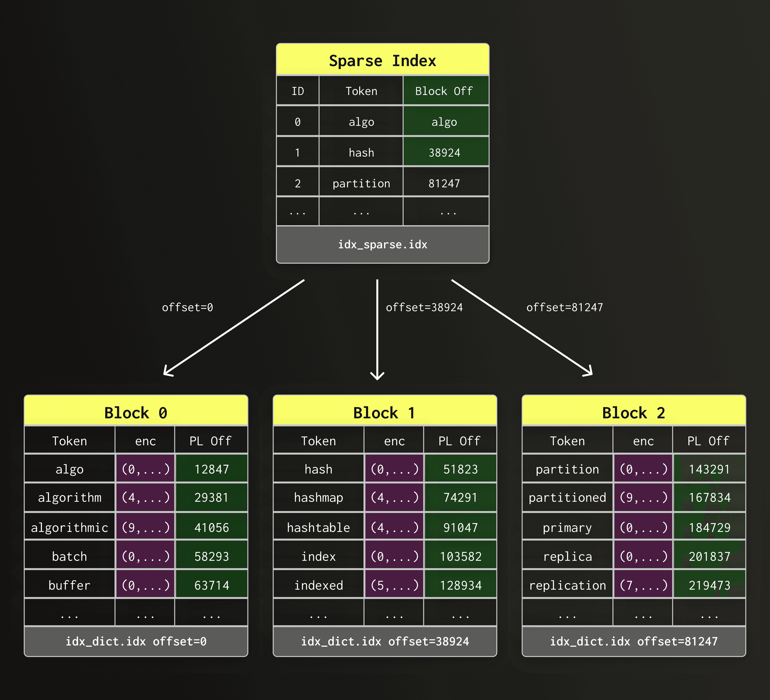
Task: Click the Sparse Index table header
Action: [x=383, y=60]
